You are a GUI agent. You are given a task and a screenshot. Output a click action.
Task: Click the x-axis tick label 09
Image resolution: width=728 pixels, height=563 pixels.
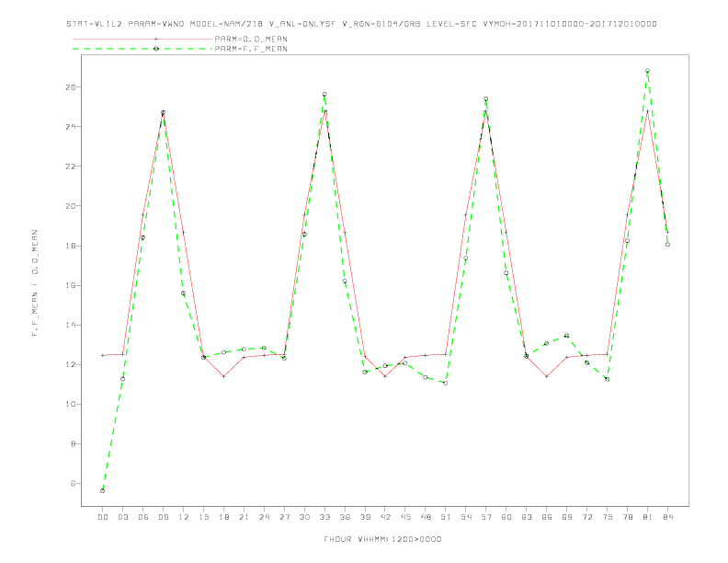click(163, 517)
